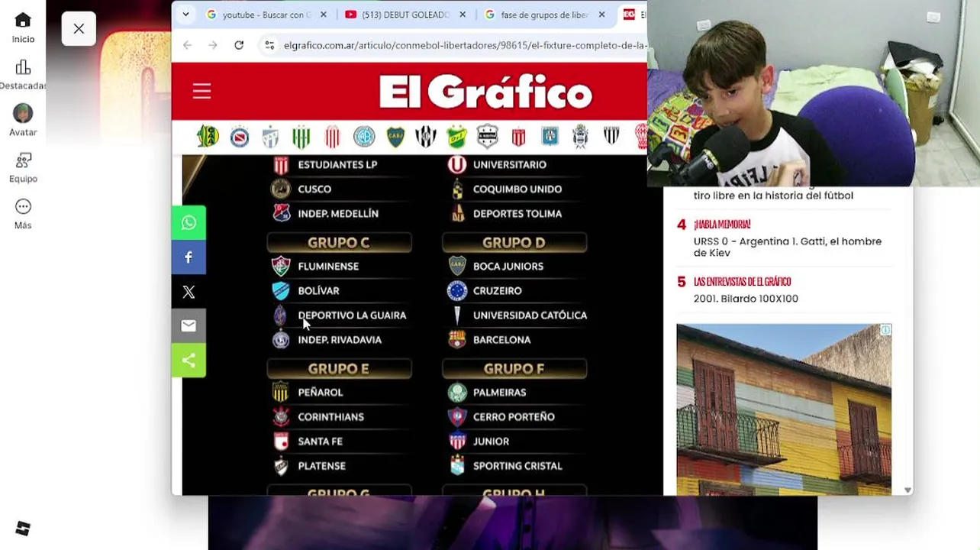Screen dimensions: 980x550
Task: Click 'DEPORTIVO LA GUAIRA' team name
Action: coord(352,315)
